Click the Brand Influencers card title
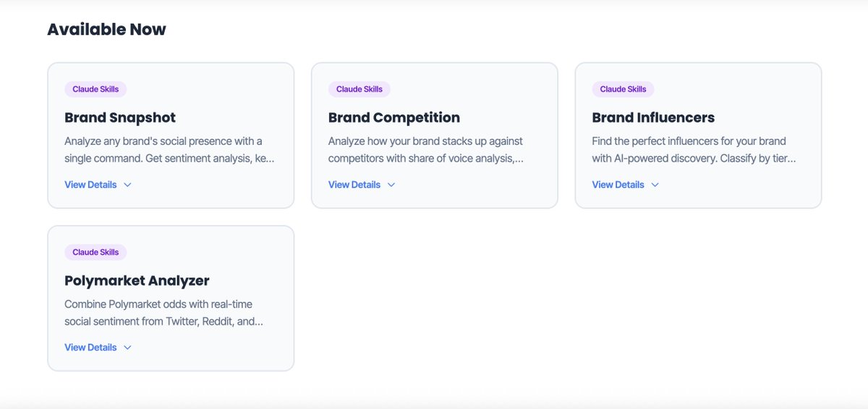The image size is (868, 409). coord(653,117)
